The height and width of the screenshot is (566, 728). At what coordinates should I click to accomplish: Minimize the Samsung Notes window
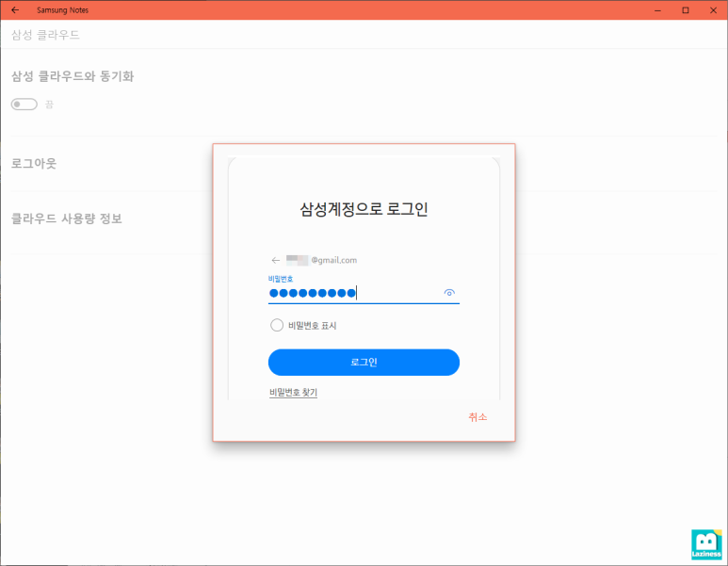(x=657, y=9)
